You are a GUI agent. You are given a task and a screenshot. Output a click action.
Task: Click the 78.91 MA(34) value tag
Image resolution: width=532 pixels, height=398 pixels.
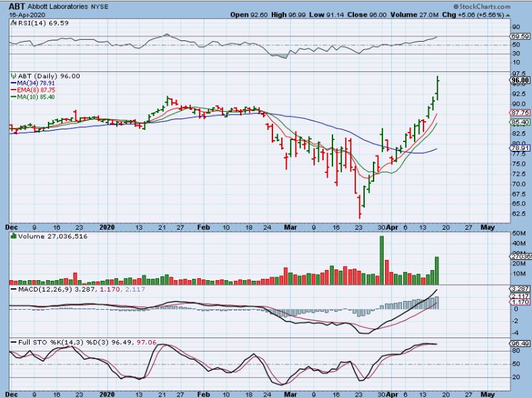(x=519, y=149)
